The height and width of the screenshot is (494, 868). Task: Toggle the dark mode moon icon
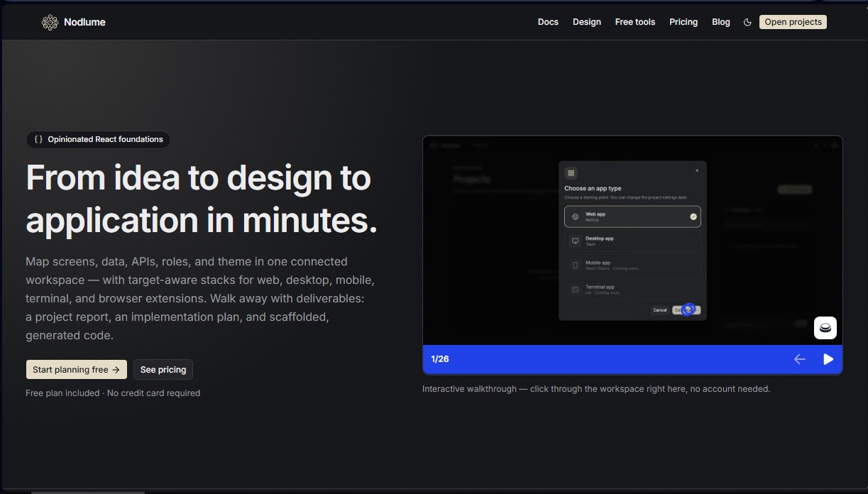click(x=747, y=22)
